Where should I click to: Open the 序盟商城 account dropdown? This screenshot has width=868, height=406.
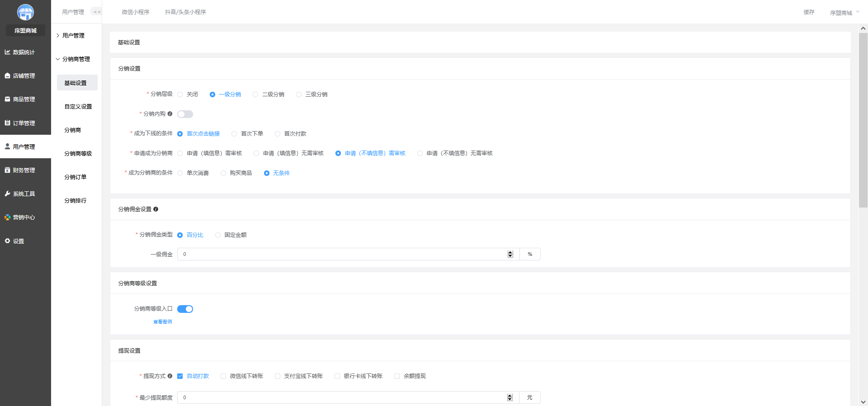(x=844, y=12)
